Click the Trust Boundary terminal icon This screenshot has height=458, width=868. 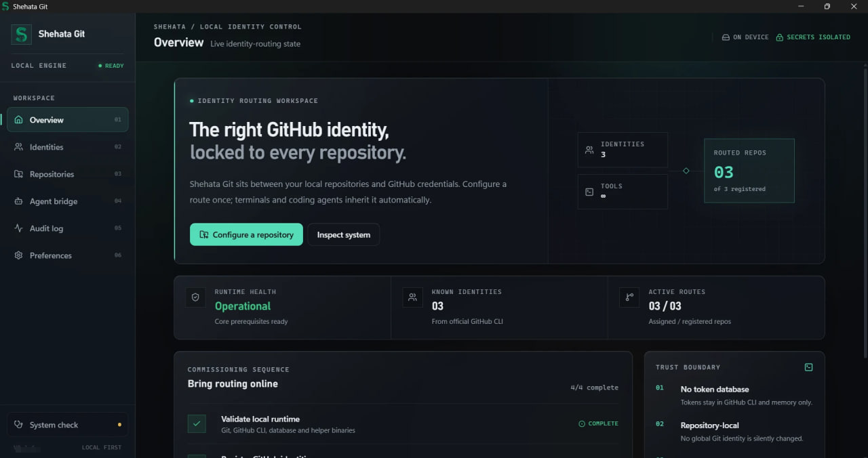pyautogui.click(x=808, y=367)
